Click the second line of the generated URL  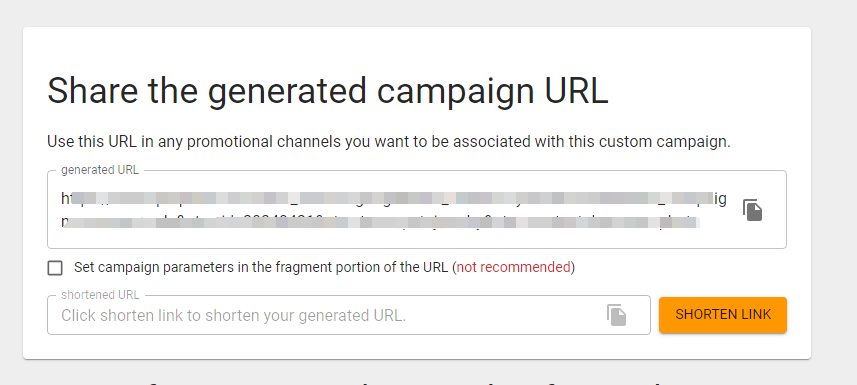pos(380,223)
